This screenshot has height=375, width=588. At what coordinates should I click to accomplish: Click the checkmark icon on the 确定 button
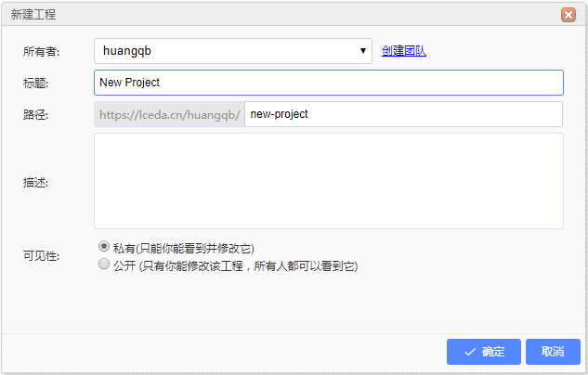469,352
